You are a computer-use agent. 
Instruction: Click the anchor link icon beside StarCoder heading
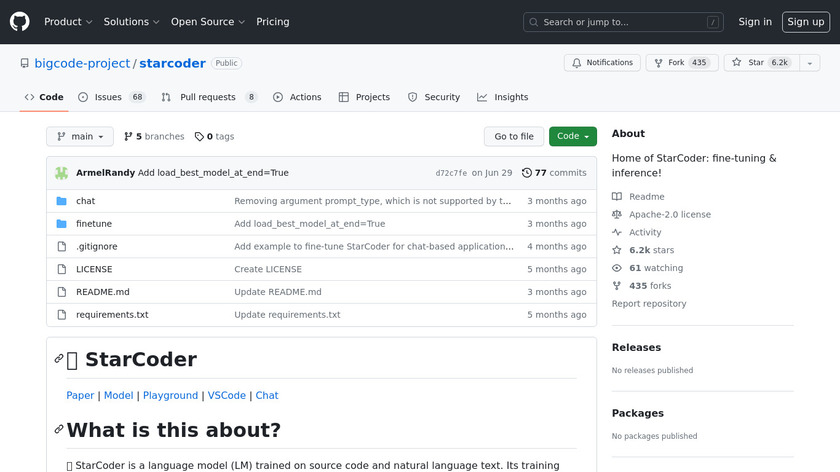(x=59, y=360)
